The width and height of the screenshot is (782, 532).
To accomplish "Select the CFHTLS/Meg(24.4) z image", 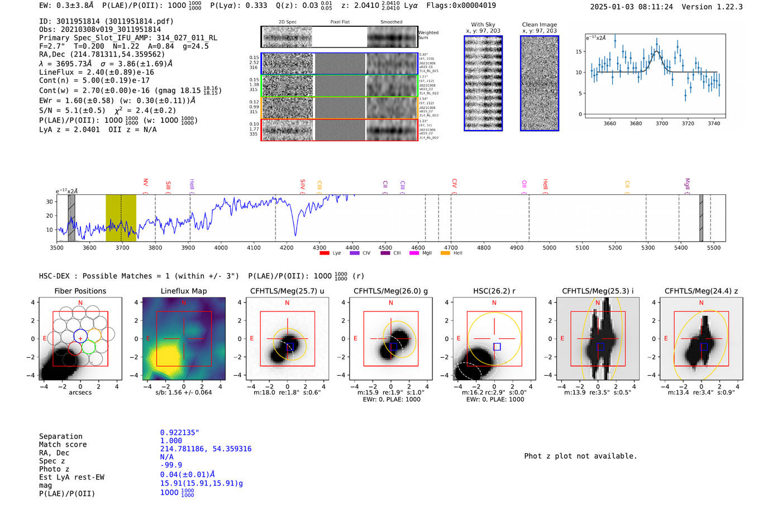I will [702, 339].
